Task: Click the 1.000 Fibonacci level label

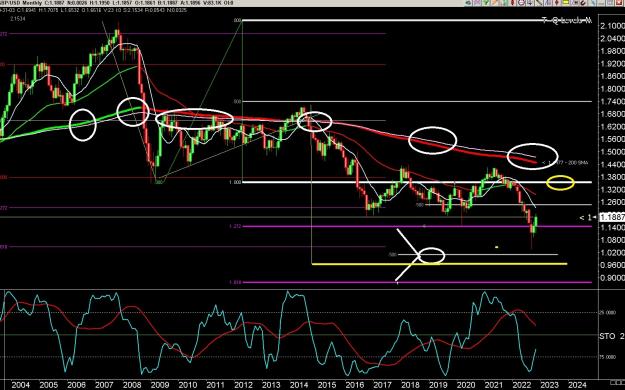Action: coord(235,182)
